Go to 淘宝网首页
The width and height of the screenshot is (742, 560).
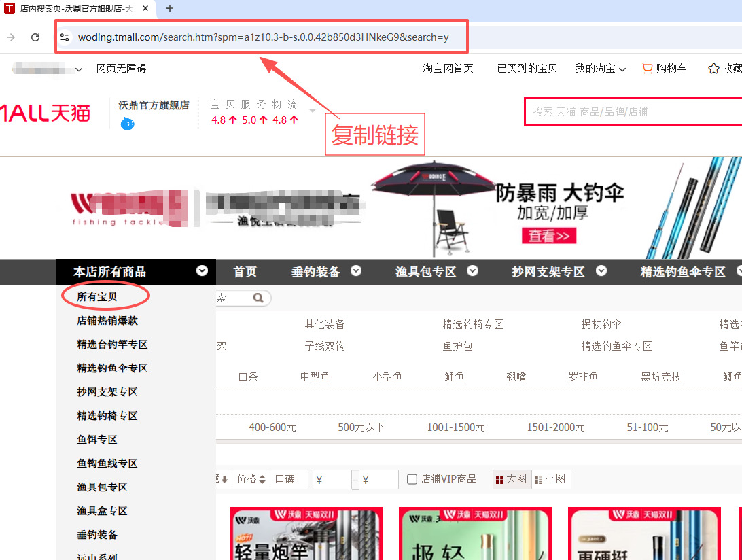tap(448, 69)
